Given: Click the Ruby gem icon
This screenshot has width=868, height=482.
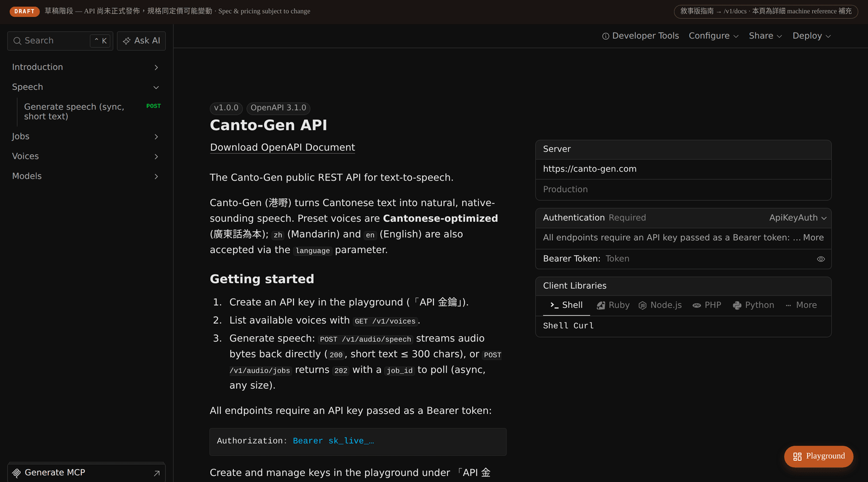Looking at the screenshot, I should click(601, 305).
